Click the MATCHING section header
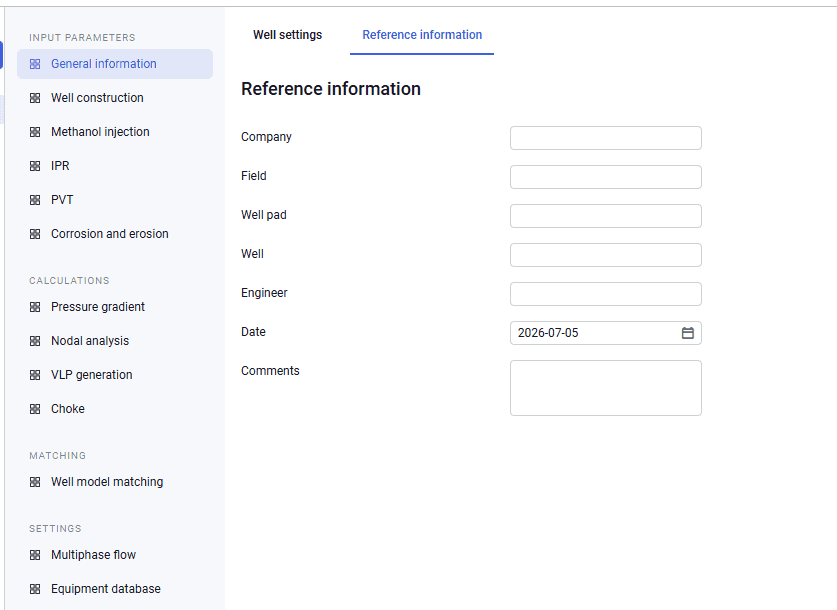The image size is (837, 610). point(58,456)
